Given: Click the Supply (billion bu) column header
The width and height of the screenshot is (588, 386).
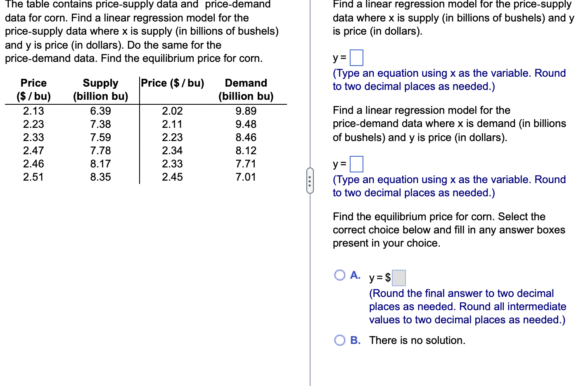Looking at the screenshot, I should coord(100,89).
